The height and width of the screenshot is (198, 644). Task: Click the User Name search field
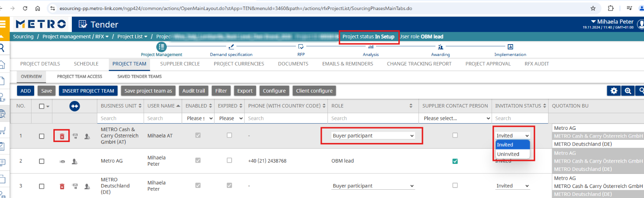(x=162, y=118)
